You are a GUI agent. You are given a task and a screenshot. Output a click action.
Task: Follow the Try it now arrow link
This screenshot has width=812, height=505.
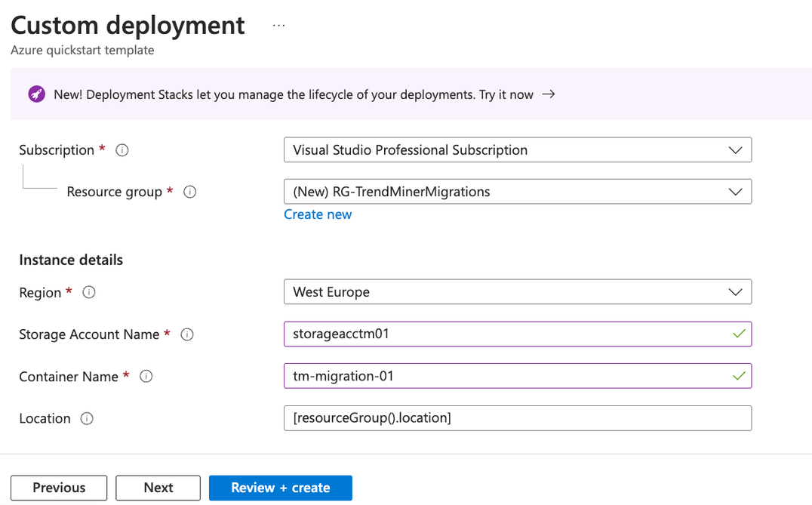coord(549,94)
